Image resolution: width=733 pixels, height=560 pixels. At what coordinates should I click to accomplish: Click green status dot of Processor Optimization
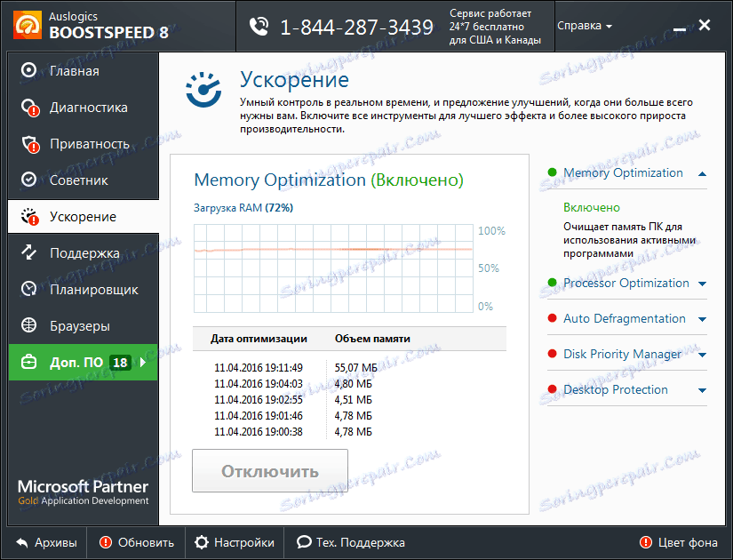(x=552, y=283)
